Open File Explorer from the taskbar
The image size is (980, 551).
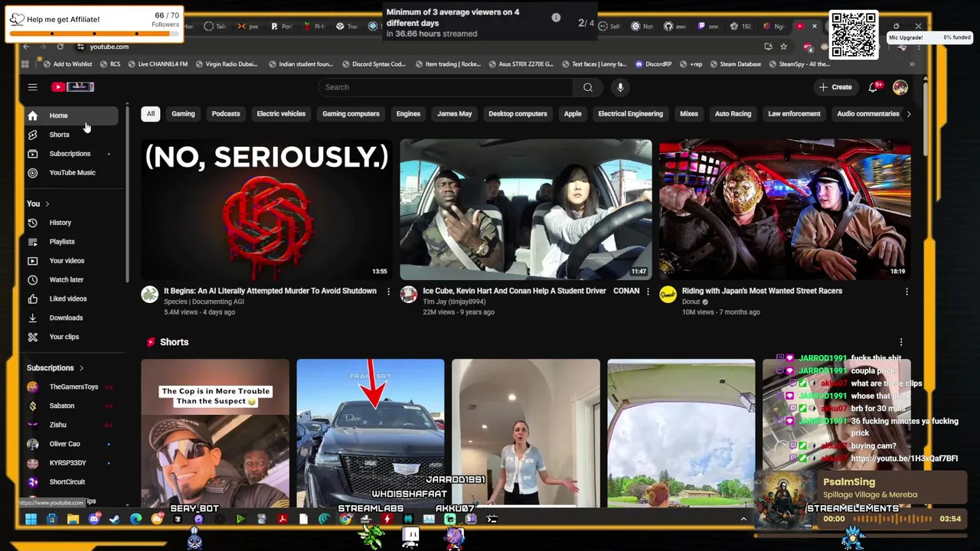[73, 520]
